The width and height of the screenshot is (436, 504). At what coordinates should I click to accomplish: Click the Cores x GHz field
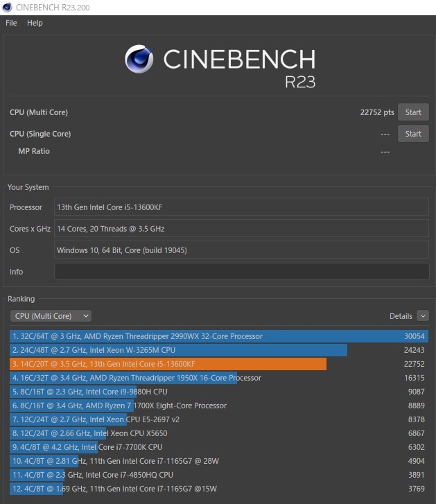click(241, 229)
